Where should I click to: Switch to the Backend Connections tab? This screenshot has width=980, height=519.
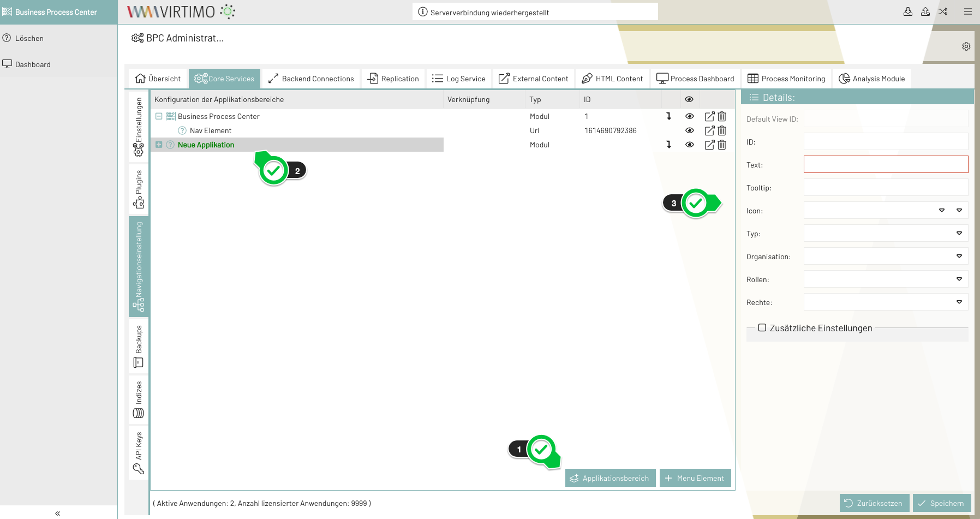click(311, 79)
